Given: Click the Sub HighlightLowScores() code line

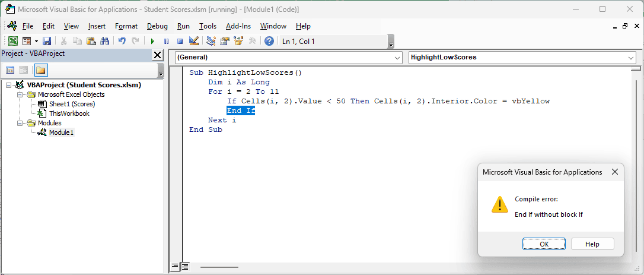Looking at the screenshot, I should click(246, 72).
